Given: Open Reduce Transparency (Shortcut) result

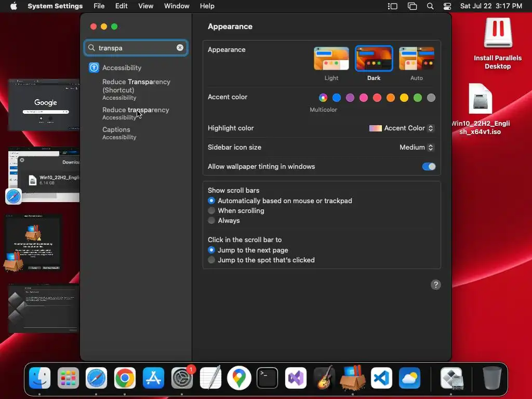Looking at the screenshot, I should pyautogui.click(x=137, y=89).
